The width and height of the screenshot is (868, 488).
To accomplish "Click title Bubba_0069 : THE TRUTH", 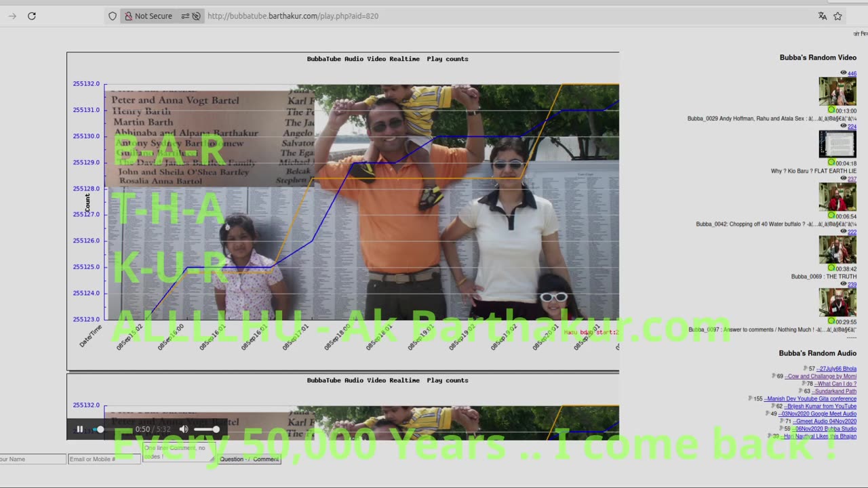I will point(824,277).
